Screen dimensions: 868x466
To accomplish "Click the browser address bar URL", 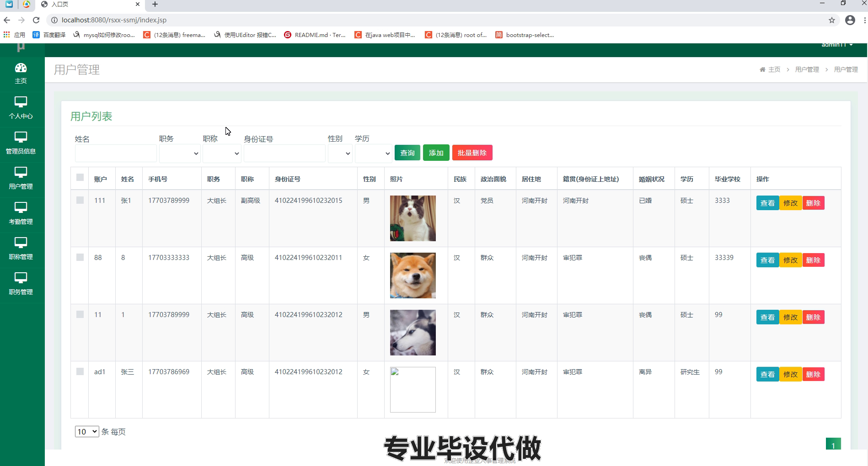I will 114,20.
